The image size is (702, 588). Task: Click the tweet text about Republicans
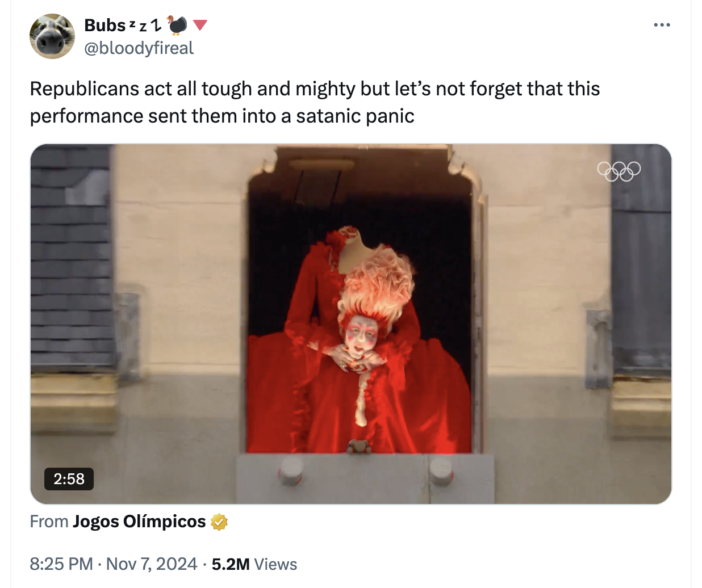point(315,102)
